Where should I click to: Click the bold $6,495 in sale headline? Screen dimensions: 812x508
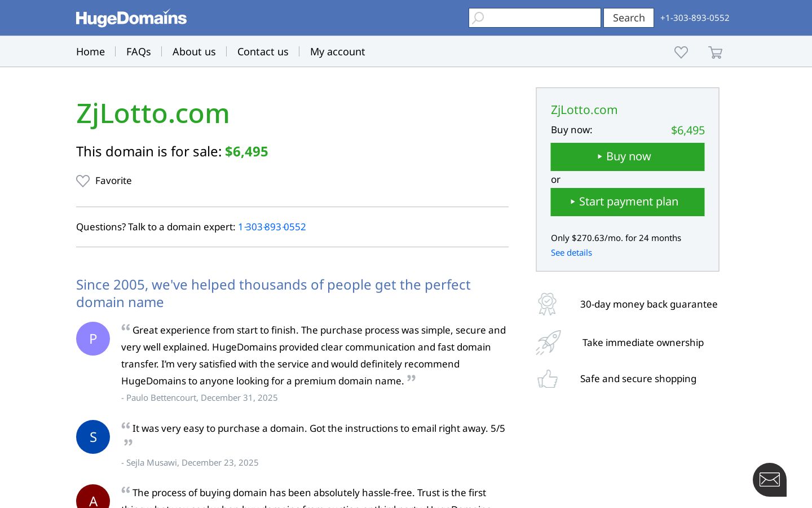pos(246,151)
